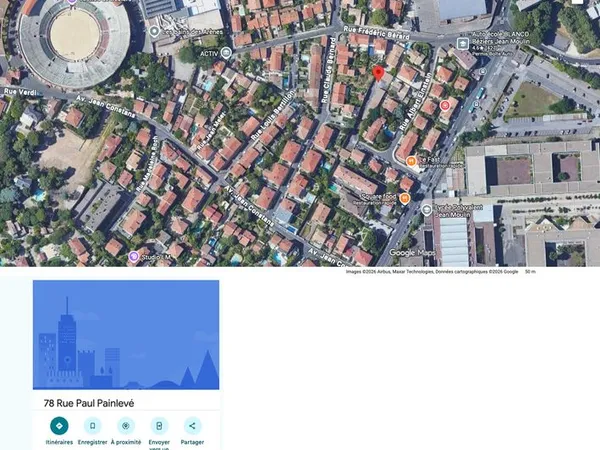Send to phone with Envoyer icon

point(159,426)
